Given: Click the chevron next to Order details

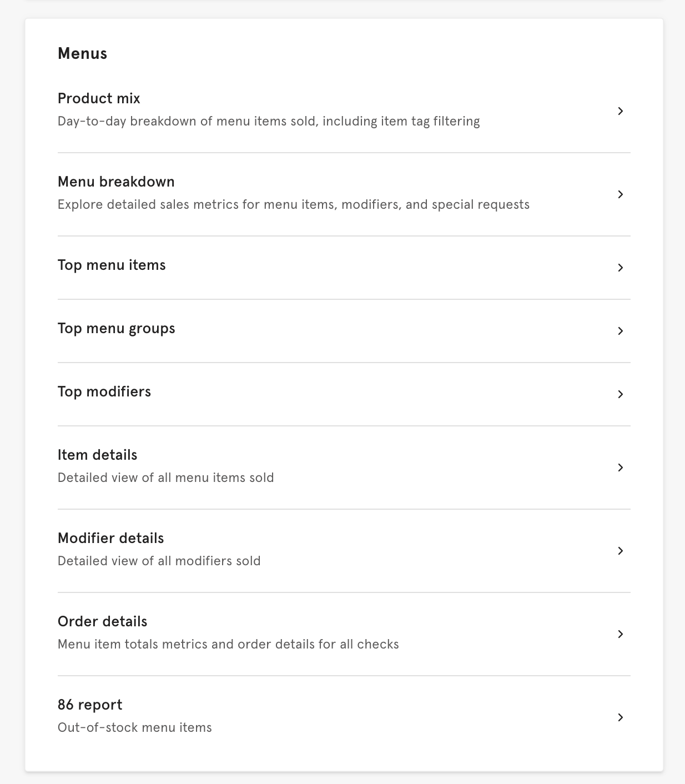Looking at the screenshot, I should tap(620, 634).
